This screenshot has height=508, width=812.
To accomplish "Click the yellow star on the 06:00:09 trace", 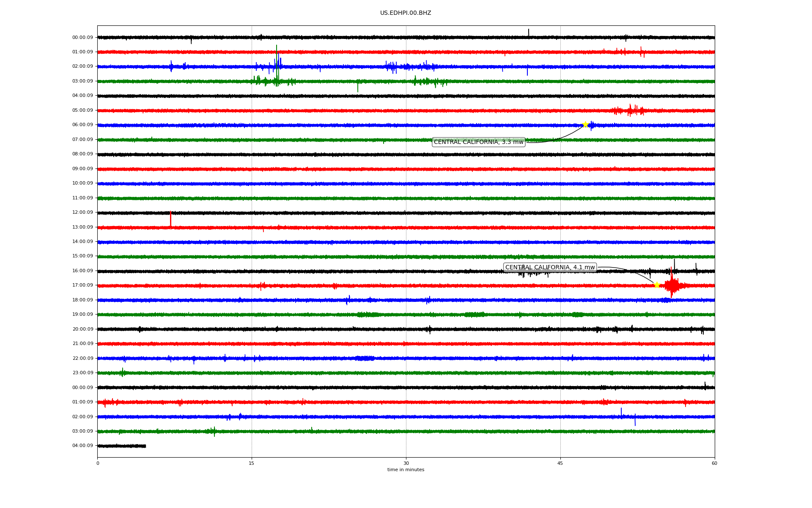I will coord(585,124).
